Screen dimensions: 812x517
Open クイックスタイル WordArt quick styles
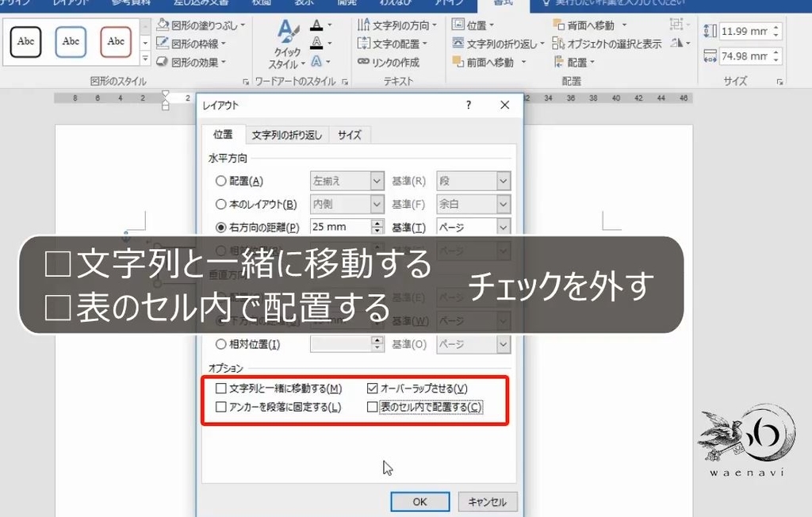(286, 44)
